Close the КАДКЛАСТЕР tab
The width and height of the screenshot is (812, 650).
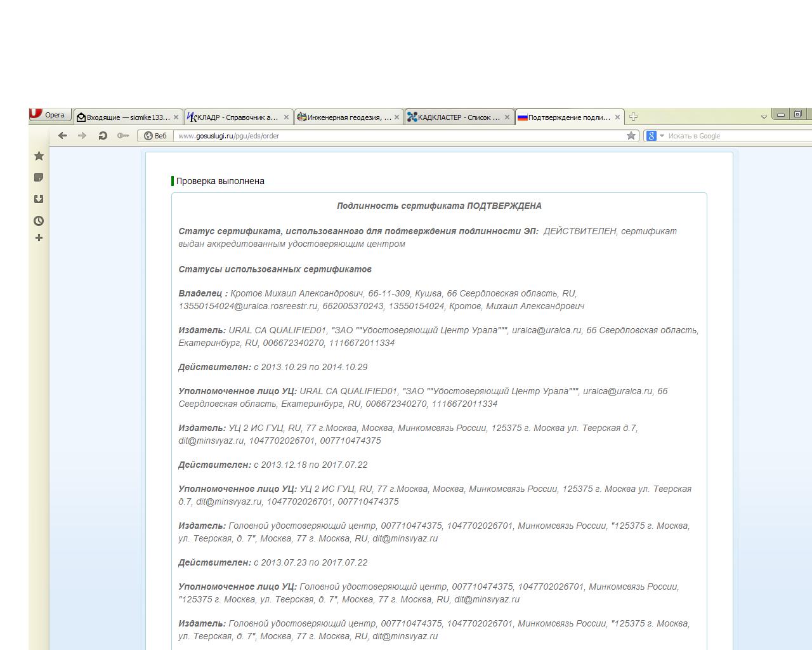tap(507, 117)
